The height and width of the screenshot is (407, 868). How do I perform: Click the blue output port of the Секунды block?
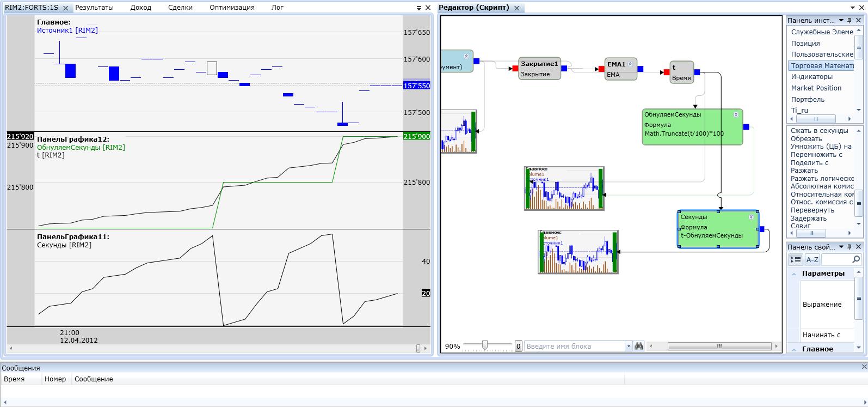pyautogui.click(x=762, y=229)
